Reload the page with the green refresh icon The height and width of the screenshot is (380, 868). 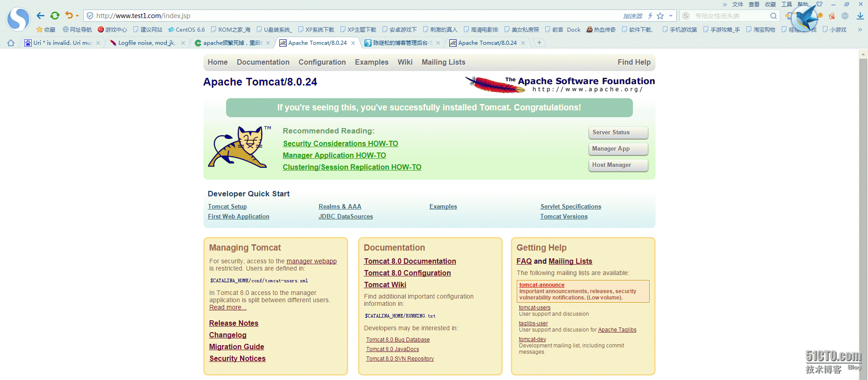[55, 16]
